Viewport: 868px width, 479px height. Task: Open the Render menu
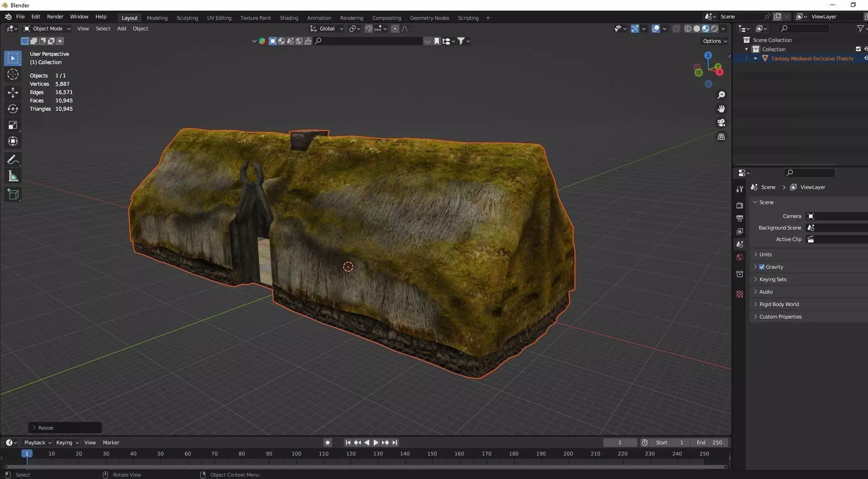click(55, 17)
